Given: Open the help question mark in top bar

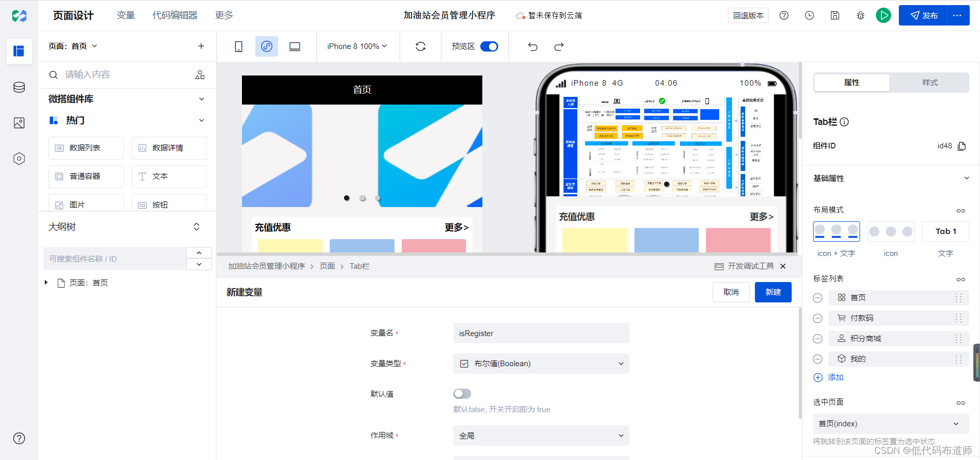Looking at the screenshot, I should 784,15.
